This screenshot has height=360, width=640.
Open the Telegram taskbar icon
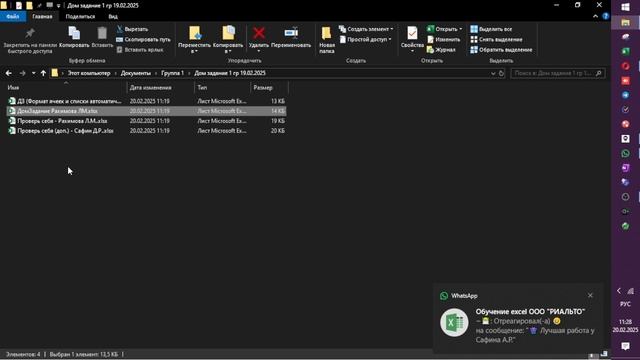tap(625, 95)
